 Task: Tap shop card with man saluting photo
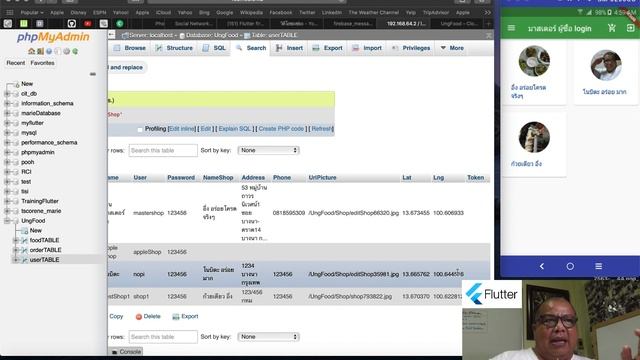[606, 65]
